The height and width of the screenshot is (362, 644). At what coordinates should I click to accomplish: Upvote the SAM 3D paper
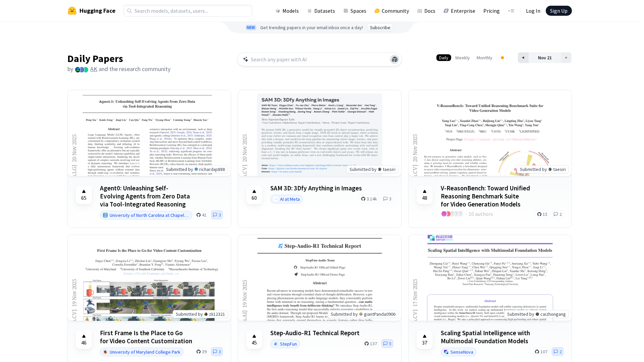tap(254, 195)
